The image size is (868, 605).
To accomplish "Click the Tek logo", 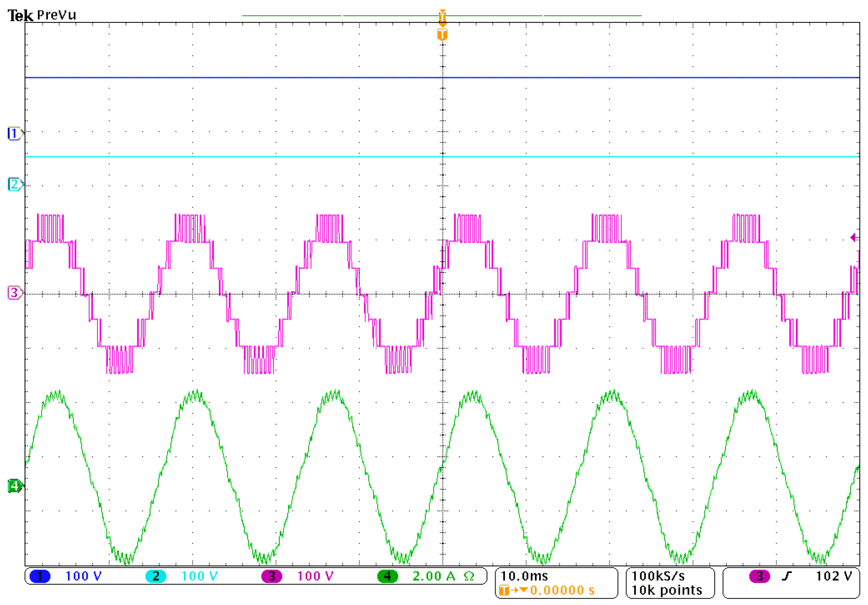I will point(20,15).
